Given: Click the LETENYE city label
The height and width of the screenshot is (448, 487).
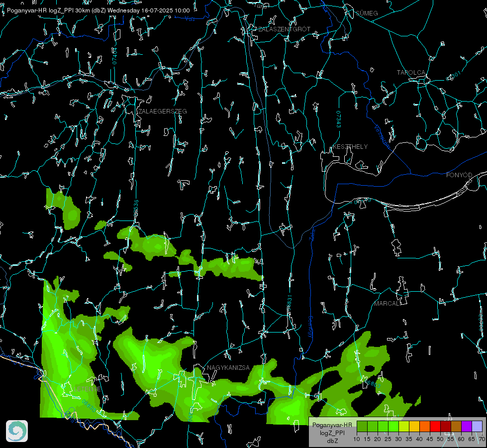Looking at the screenshot, I should [87, 389].
